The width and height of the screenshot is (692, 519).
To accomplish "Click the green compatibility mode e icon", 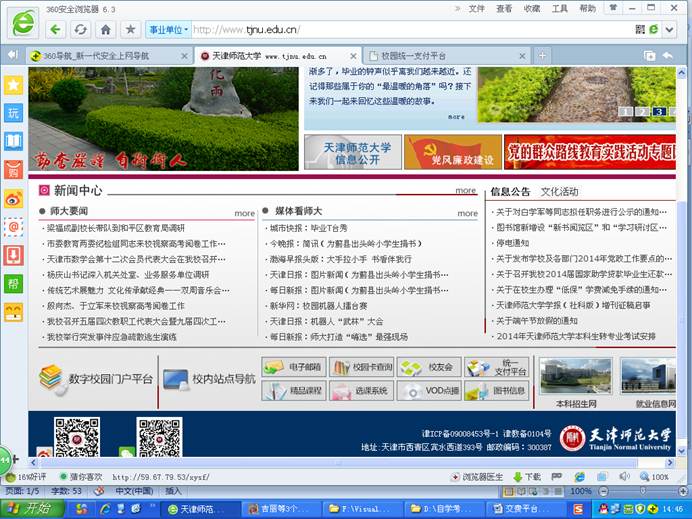I will click(654, 30).
